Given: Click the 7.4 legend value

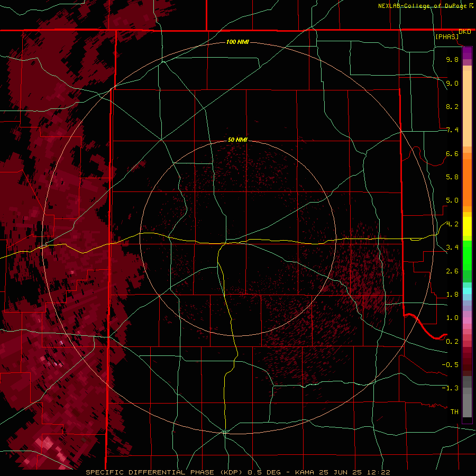Looking at the screenshot, I should [x=452, y=130].
